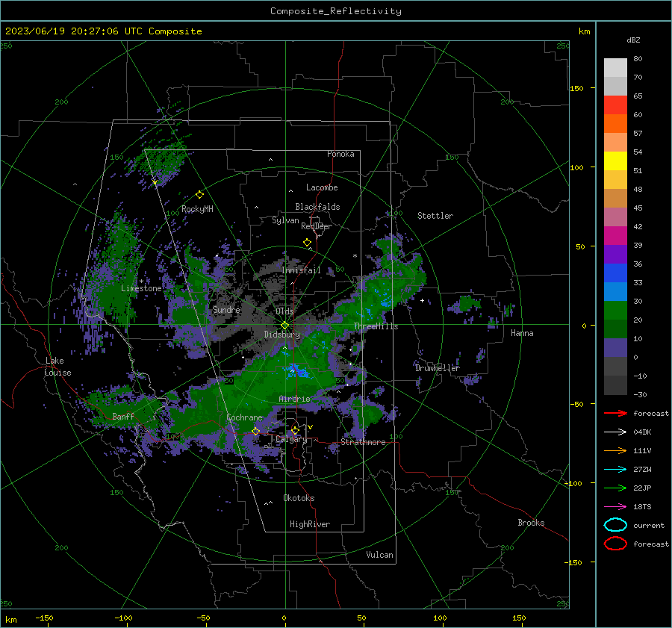Click the Airdrie city label
Viewport: 672px width, 628px height.
(294, 399)
